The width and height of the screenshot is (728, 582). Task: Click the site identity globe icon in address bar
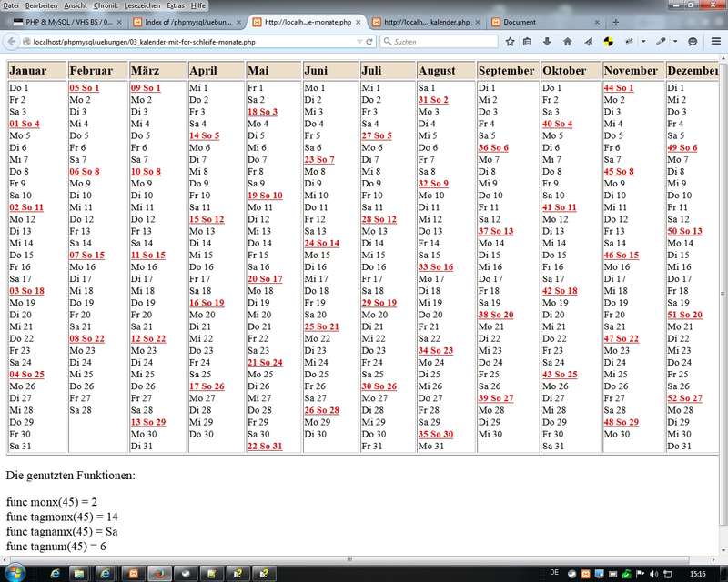26,42
